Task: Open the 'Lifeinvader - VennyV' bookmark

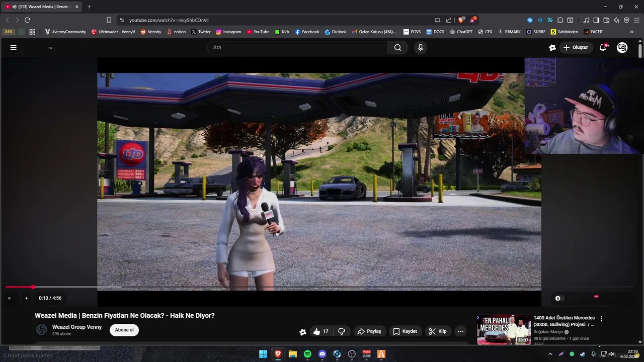Action: [113, 32]
